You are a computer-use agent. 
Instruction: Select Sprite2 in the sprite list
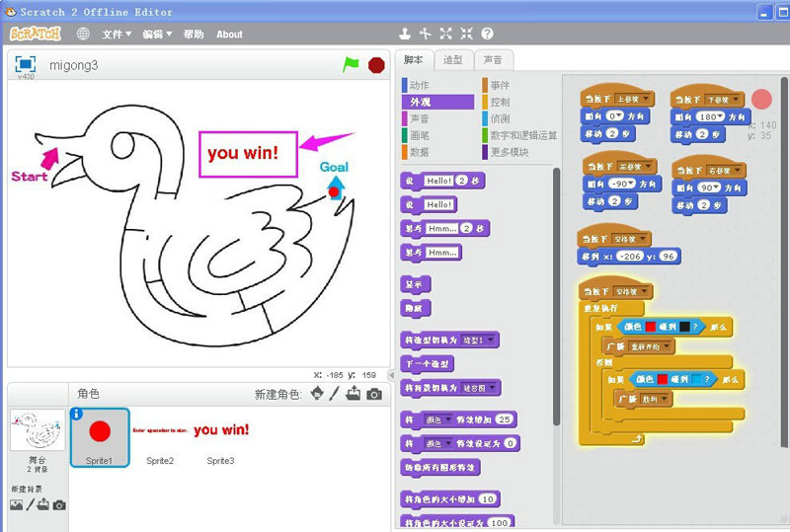[x=160, y=437]
